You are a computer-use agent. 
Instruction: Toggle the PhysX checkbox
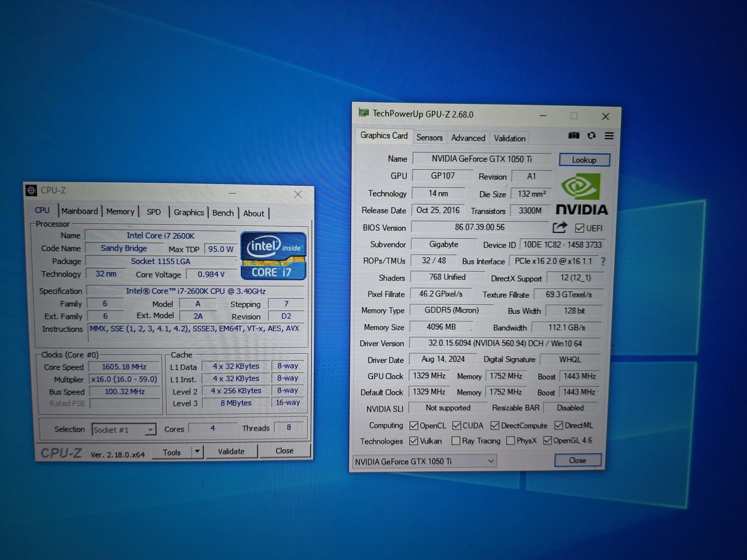click(x=510, y=441)
